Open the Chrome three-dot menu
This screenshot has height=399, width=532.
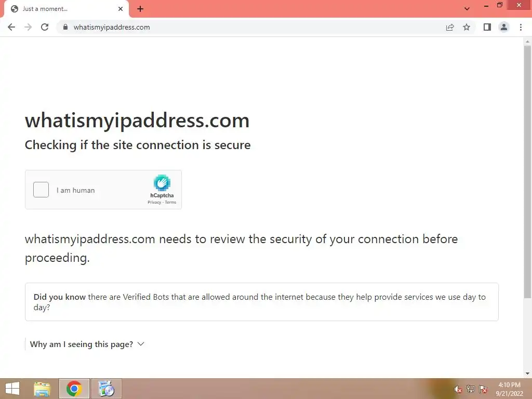[521, 27]
